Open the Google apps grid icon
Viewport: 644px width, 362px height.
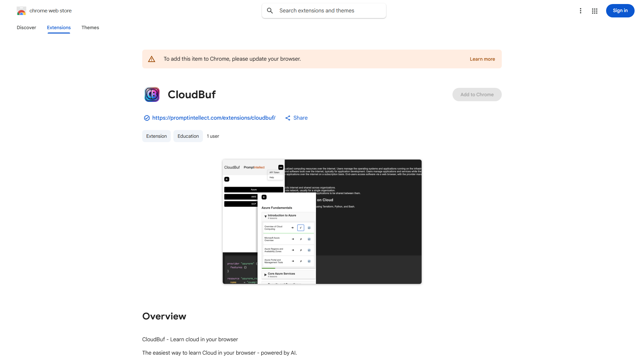click(595, 11)
